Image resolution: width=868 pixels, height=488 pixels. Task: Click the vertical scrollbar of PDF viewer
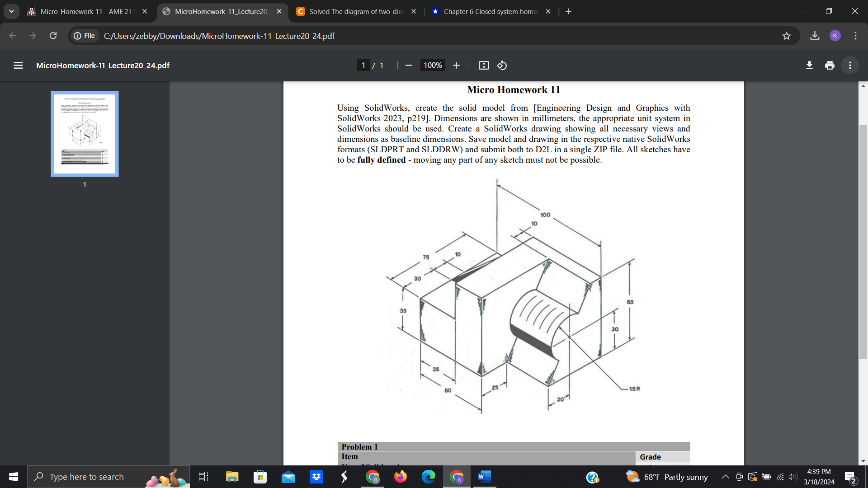pyautogui.click(x=863, y=242)
